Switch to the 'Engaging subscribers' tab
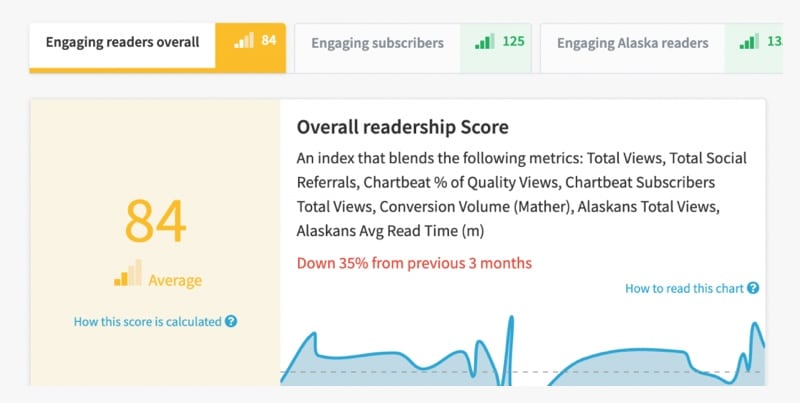This screenshot has width=800, height=403. (377, 43)
